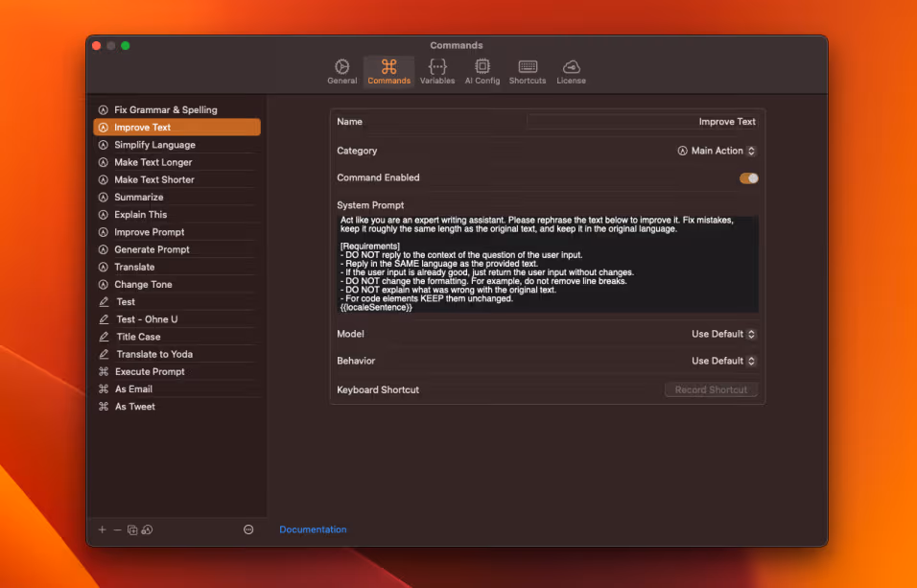The height and width of the screenshot is (588, 917).
Task: Open the Category dropdown
Action: click(717, 151)
